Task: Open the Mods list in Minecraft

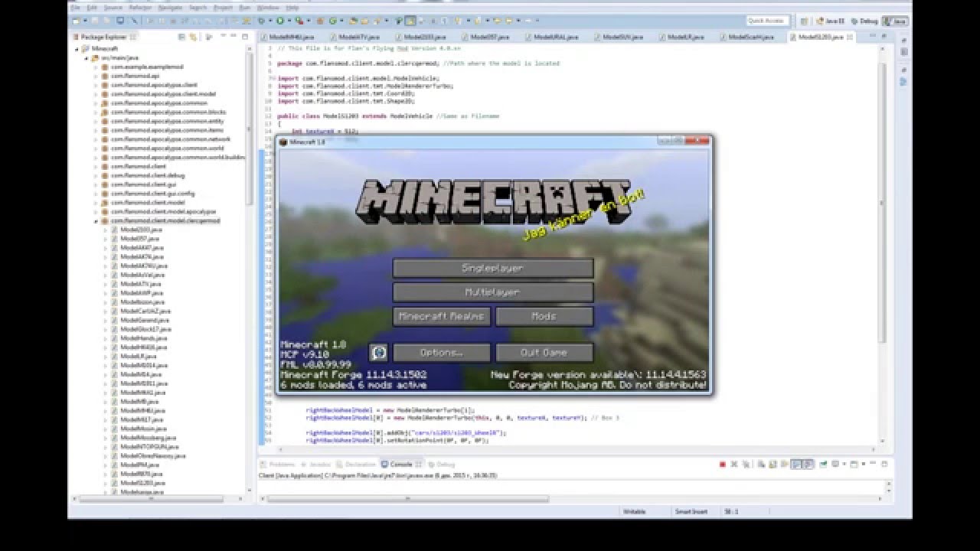Action: [544, 316]
